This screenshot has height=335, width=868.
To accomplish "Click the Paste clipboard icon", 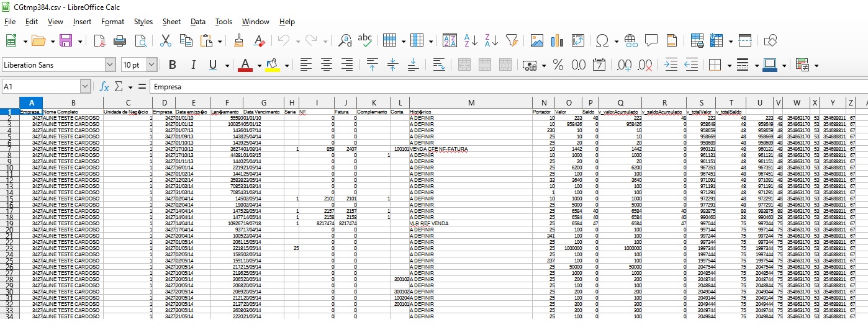I will [x=207, y=41].
